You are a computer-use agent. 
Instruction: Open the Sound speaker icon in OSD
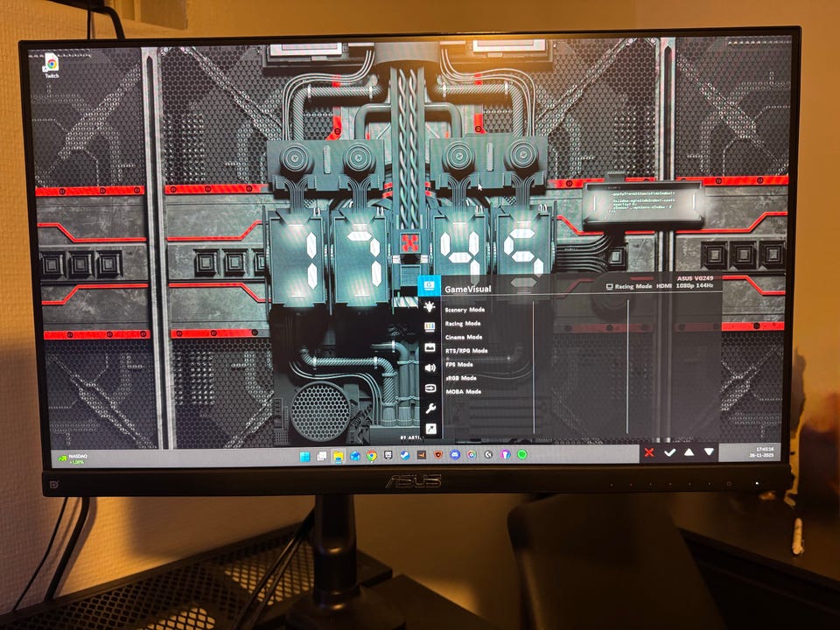430,367
